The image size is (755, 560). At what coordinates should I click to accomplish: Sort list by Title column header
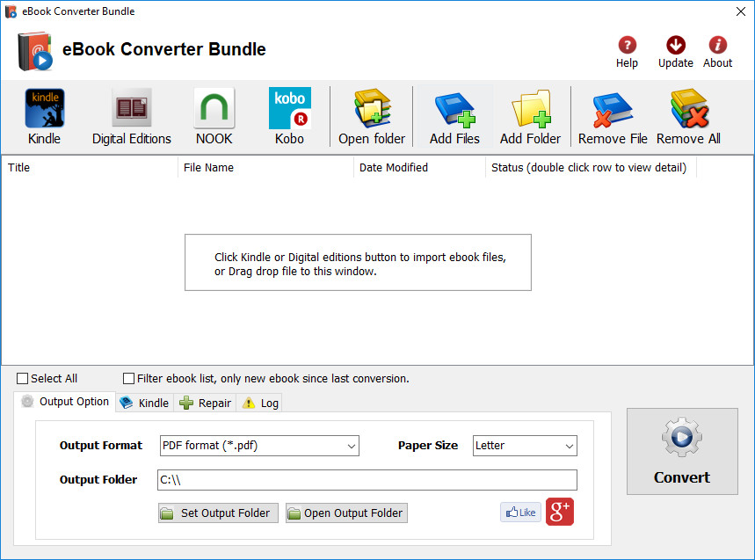pyautogui.click(x=90, y=168)
